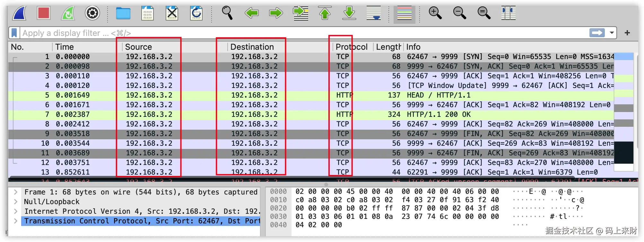The height and width of the screenshot is (242, 644).
Task: Open recent filters dropdown arrow
Action: pos(612,33)
